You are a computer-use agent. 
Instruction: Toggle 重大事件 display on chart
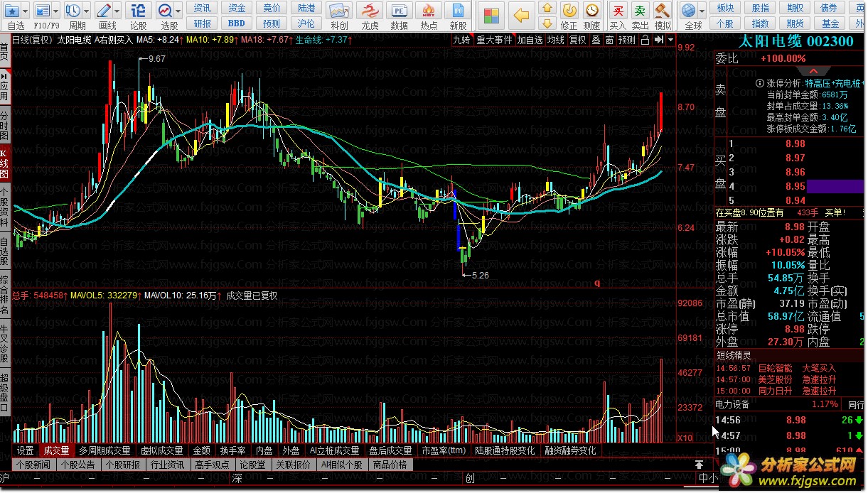point(494,40)
